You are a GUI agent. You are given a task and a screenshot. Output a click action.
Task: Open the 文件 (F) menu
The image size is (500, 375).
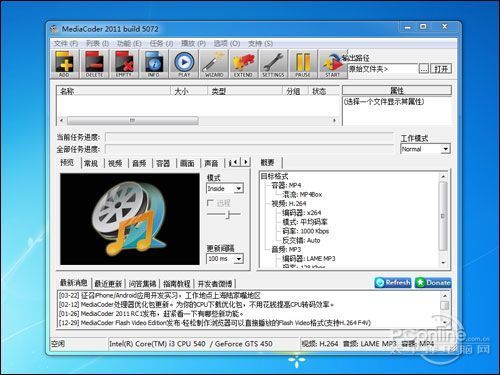point(66,43)
